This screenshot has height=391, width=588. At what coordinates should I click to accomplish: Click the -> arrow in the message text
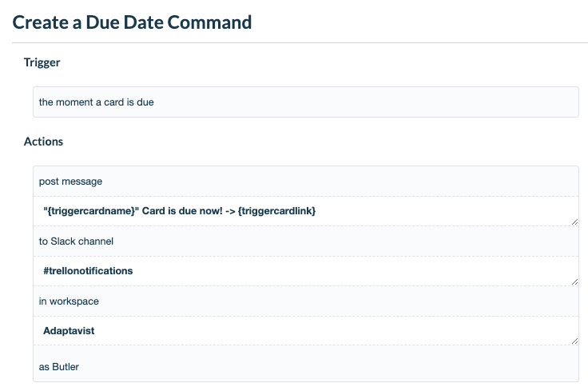(x=230, y=211)
